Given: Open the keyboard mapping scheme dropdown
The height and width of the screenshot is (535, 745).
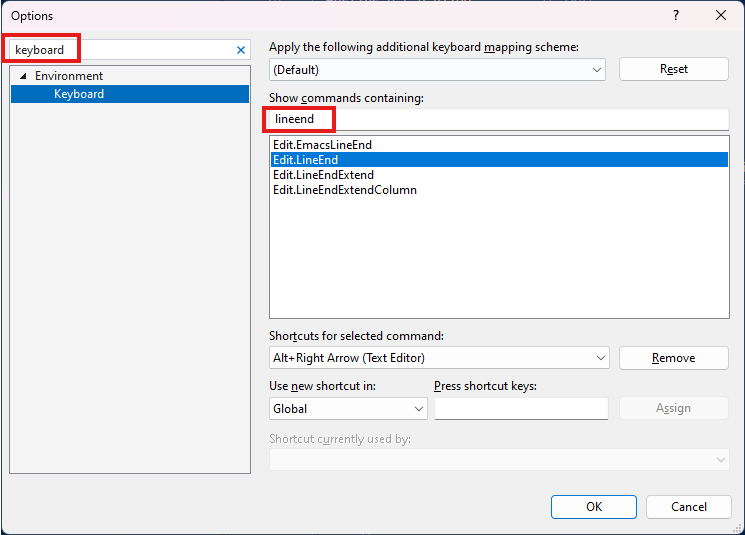Looking at the screenshot, I should coord(437,70).
